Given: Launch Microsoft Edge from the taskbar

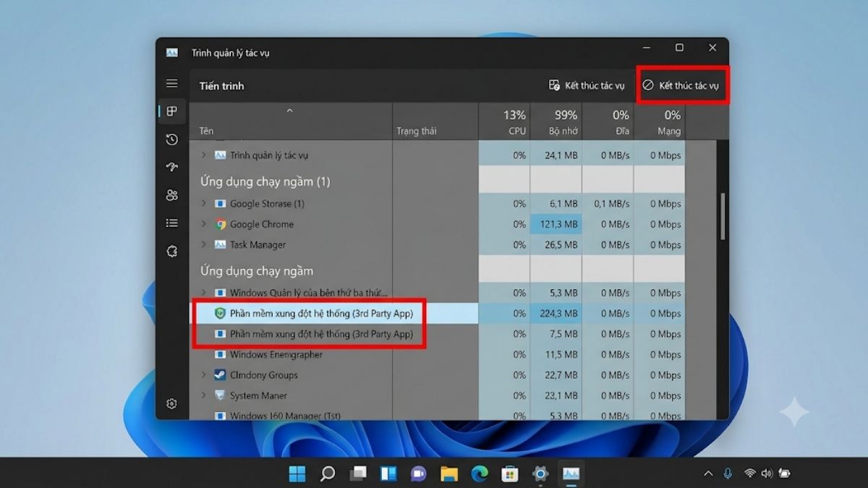Looking at the screenshot, I should tap(480, 474).
